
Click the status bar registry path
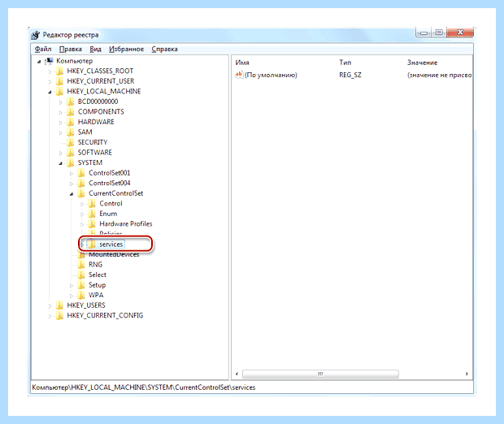coord(144,387)
